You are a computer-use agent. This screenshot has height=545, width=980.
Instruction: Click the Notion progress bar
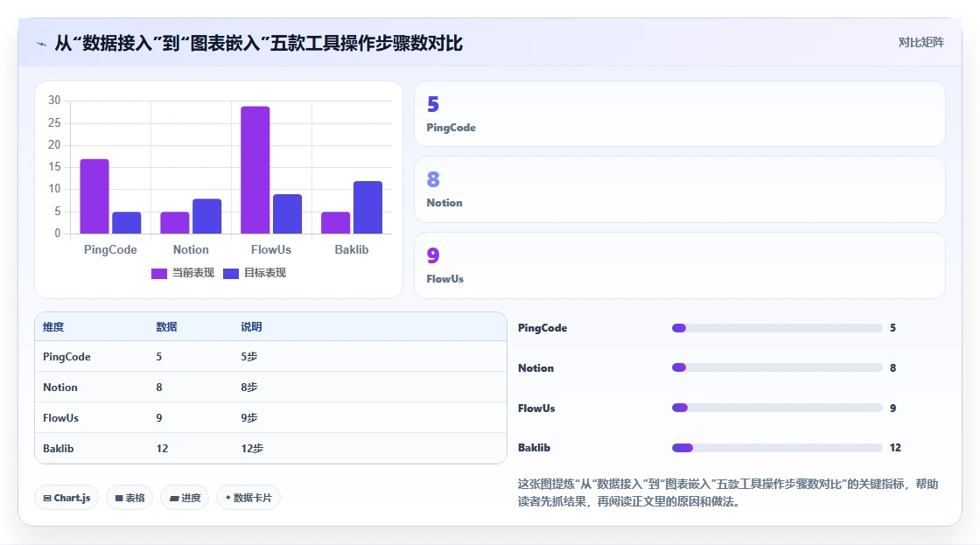click(777, 367)
